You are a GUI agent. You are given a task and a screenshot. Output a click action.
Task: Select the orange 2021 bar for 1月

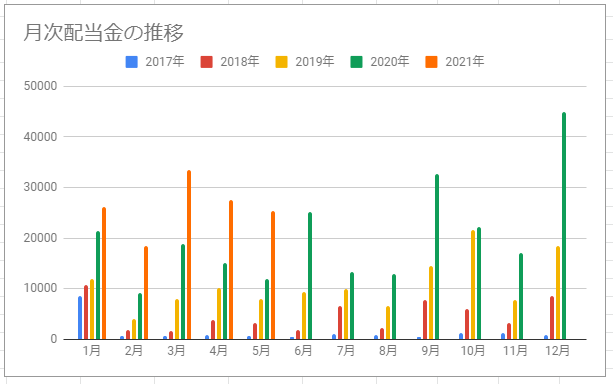point(104,273)
